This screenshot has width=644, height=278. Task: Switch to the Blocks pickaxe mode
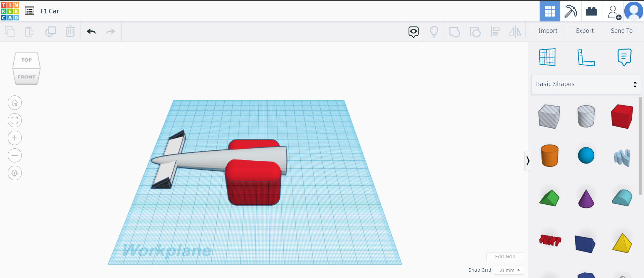click(x=571, y=11)
